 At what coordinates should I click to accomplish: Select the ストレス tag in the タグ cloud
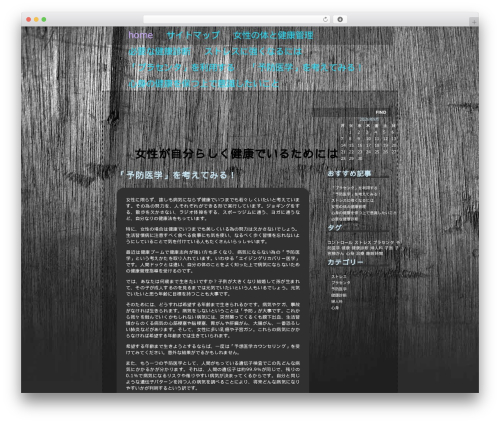[x=363, y=242]
